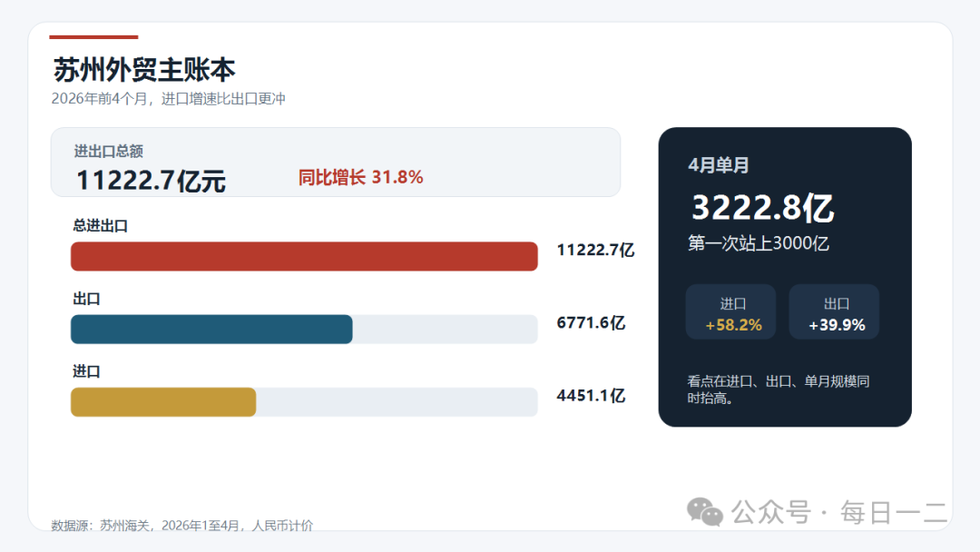Click the 进口 label above gold bar
980x552 pixels.
(x=86, y=371)
